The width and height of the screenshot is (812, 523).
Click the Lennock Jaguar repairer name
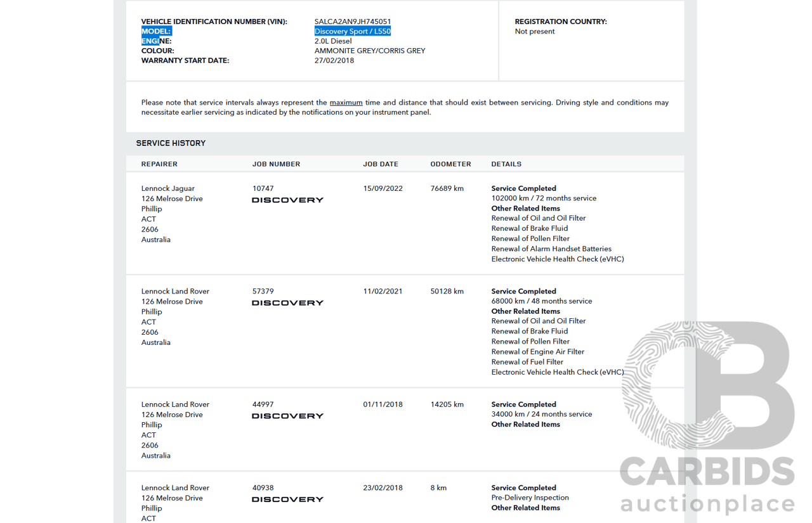coord(167,189)
